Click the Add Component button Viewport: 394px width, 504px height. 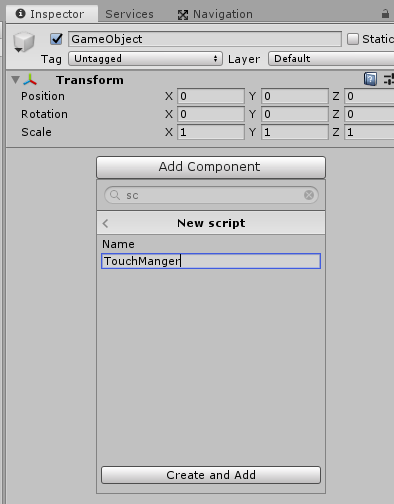click(x=211, y=167)
